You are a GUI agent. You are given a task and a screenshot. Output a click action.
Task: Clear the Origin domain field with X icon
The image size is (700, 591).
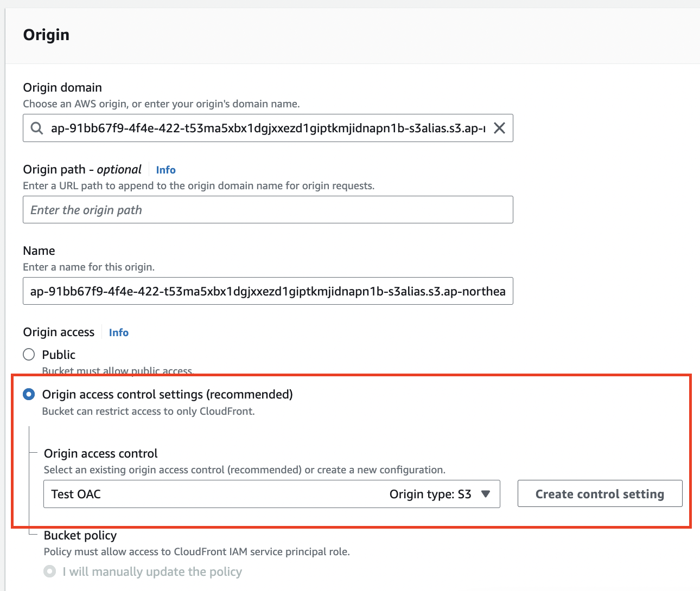pyautogui.click(x=499, y=128)
